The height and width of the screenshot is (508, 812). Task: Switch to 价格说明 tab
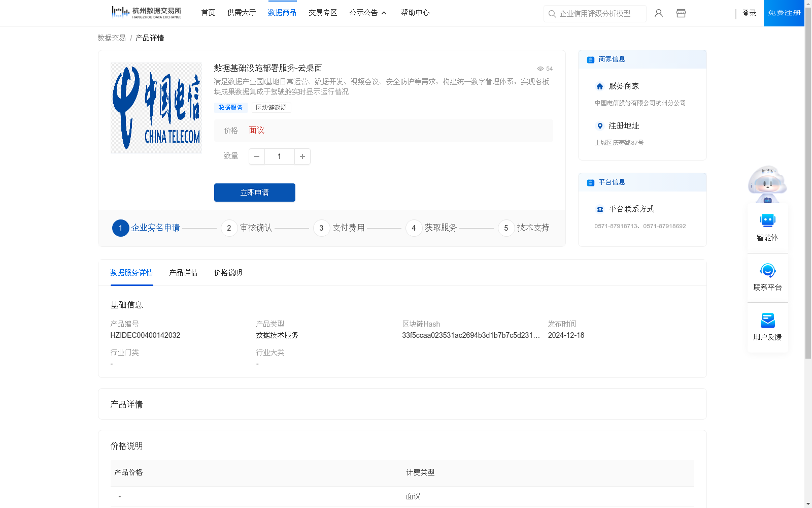coord(228,273)
